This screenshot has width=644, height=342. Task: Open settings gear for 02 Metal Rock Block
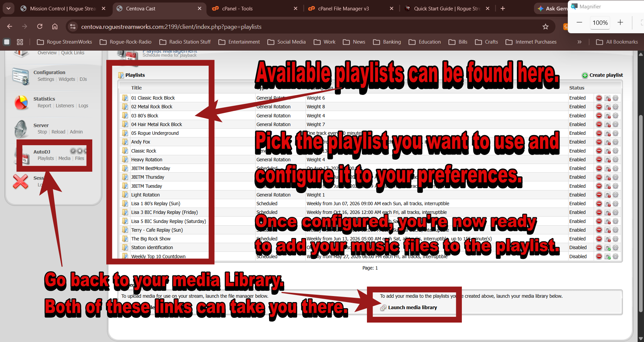615,107
